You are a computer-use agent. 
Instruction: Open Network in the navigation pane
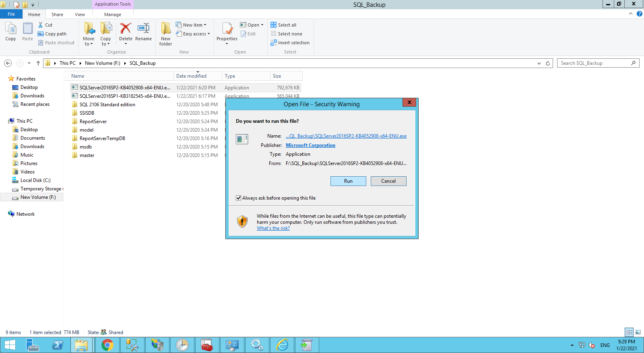[x=25, y=214]
